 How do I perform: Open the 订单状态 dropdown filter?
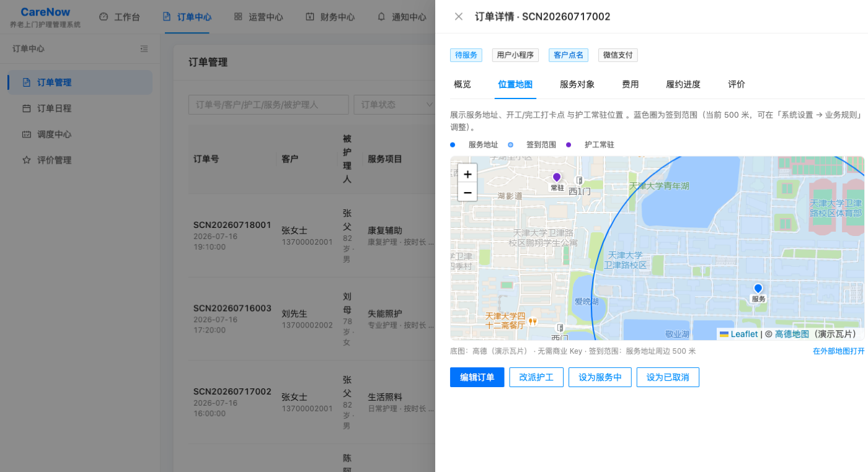pyautogui.click(x=396, y=105)
